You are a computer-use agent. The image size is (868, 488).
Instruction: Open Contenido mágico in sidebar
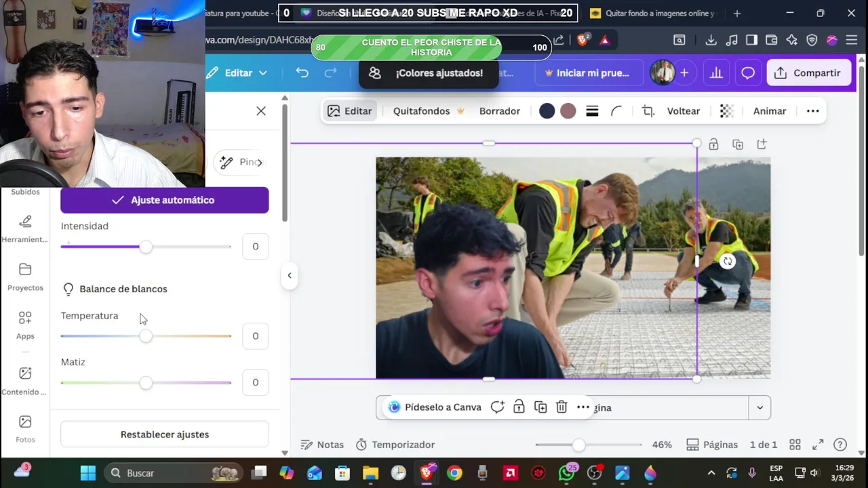click(25, 381)
